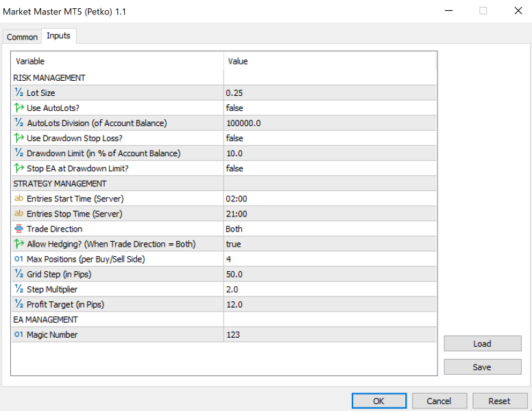The height and width of the screenshot is (411, 532).
Task: Click the Grid Step double icon
Action: 19,274
